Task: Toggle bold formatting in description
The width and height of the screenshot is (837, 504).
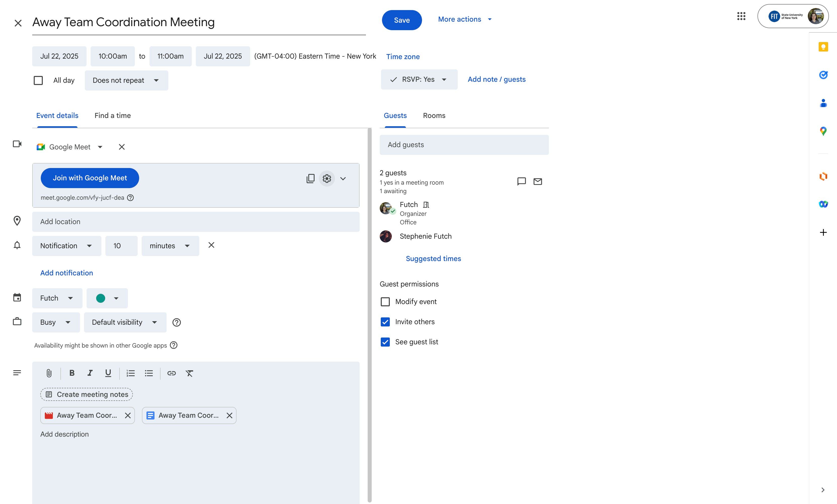Action: pos(72,373)
